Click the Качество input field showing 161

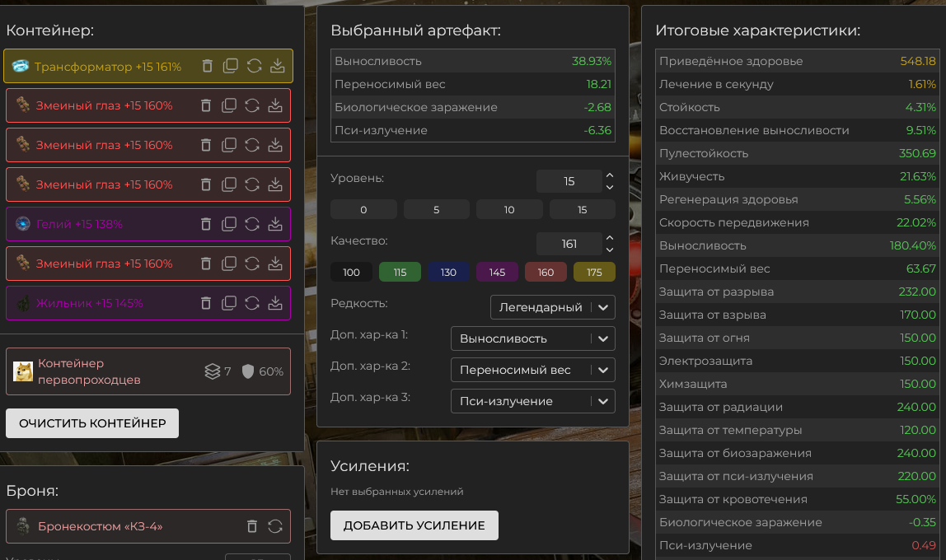pos(569,244)
